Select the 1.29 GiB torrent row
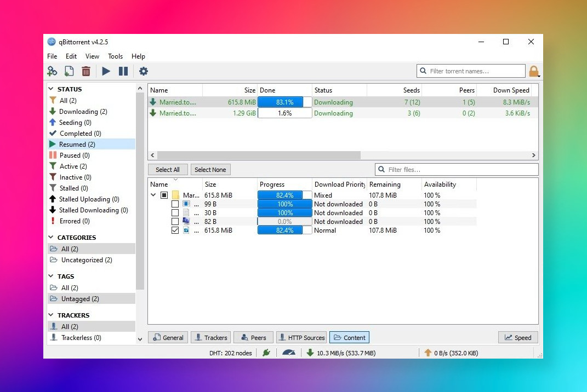The image size is (587, 392). tap(343, 113)
